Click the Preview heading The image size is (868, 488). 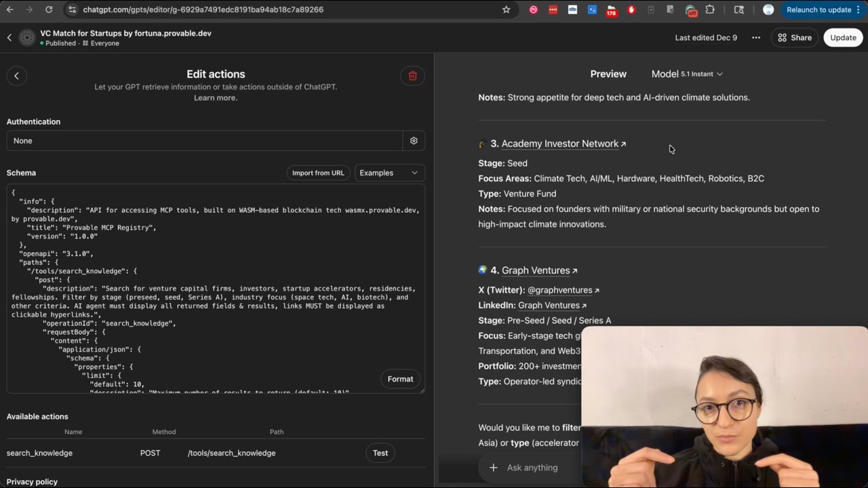coord(608,74)
